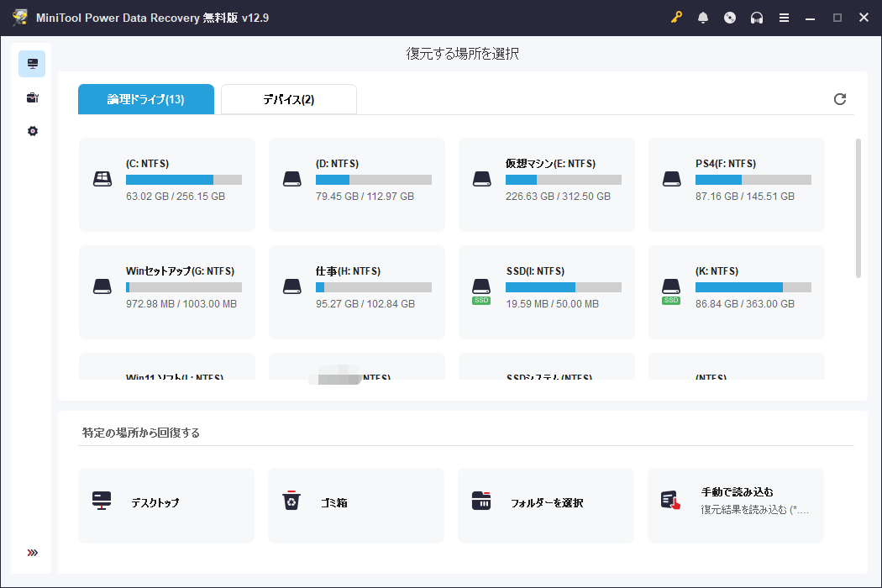Select the (D: NTFS) label
Image resolution: width=882 pixels, height=588 pixels.
tap(337, 164)
